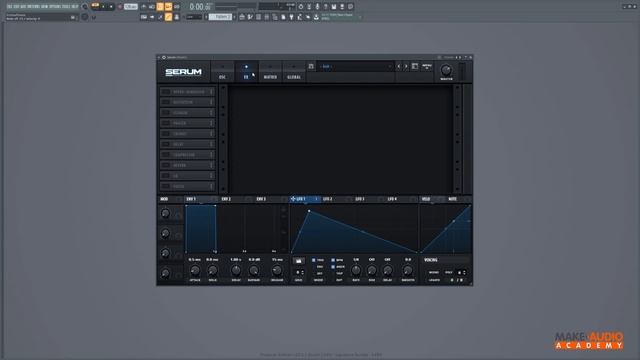
Task: Open the Playlist window icon
Action: pos(242,17)
